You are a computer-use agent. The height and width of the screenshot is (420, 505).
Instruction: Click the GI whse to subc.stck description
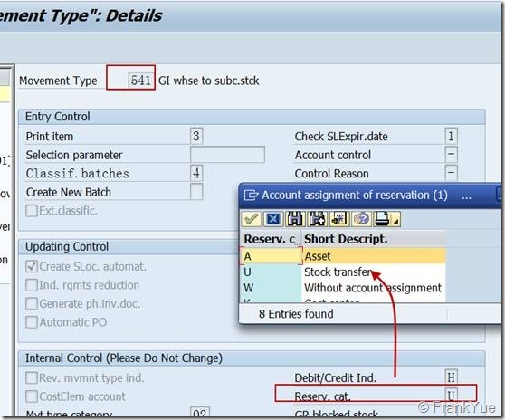[209, 81]
